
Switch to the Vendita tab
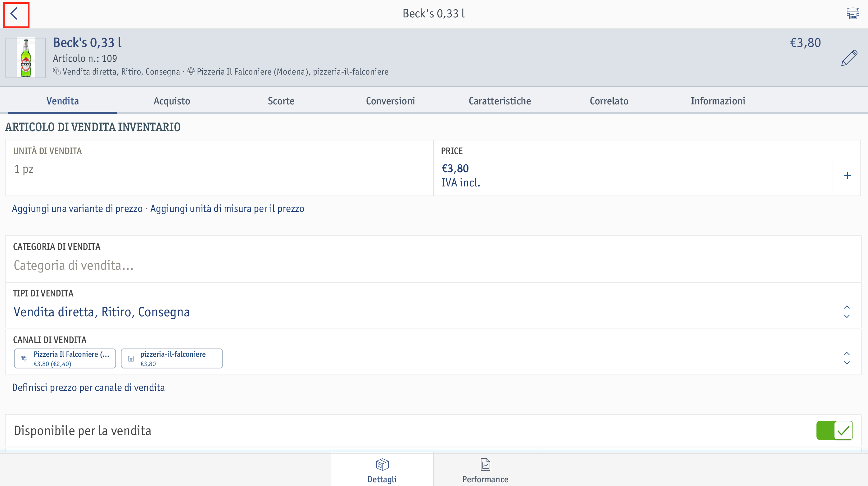[x=63, y=101]
